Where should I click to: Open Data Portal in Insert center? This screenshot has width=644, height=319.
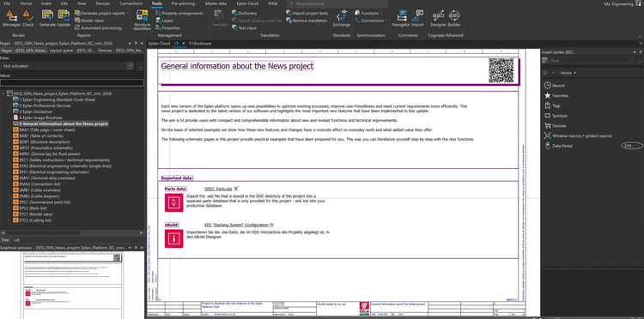click(x=558, y=146)
